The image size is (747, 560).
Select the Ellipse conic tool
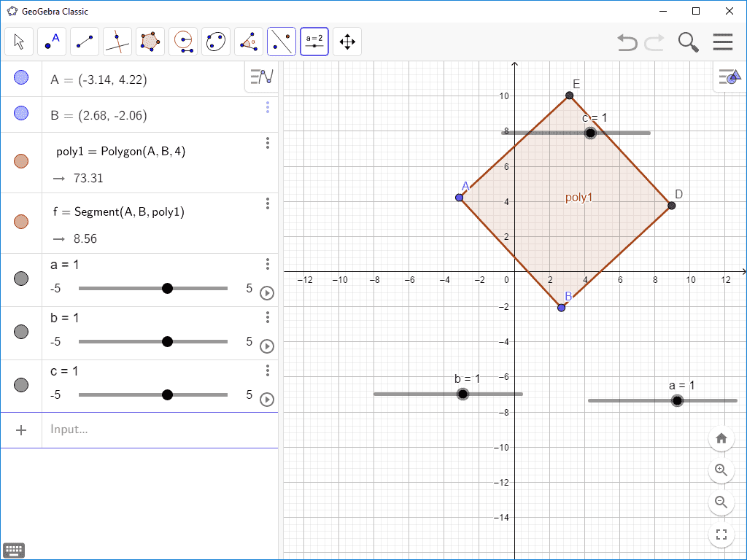point(216,42)
